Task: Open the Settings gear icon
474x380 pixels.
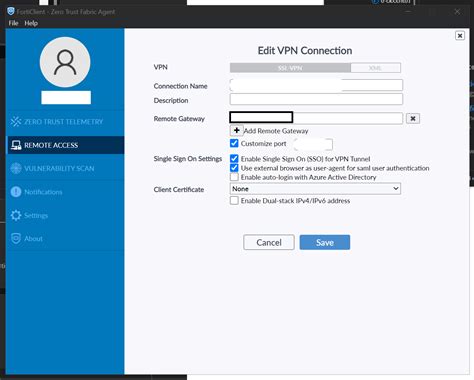Action: pos(16,215)
